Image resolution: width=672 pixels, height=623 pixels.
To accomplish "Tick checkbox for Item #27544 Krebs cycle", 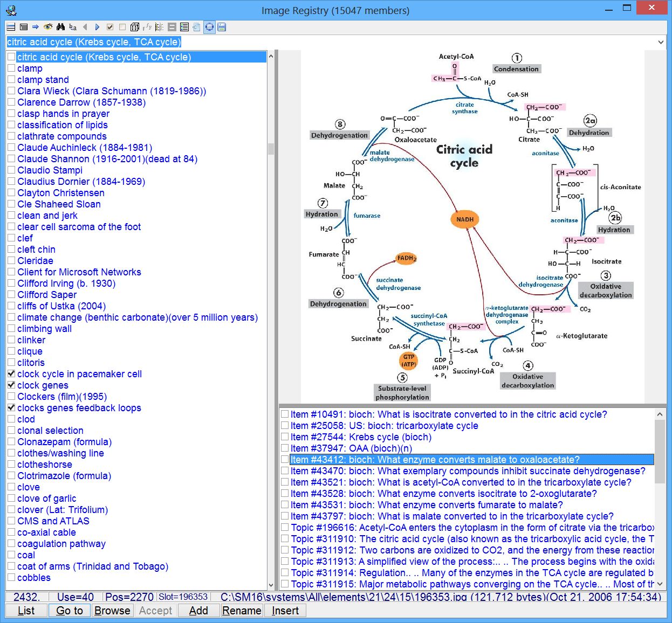I will pyautogui.click(x=285, y=437).
